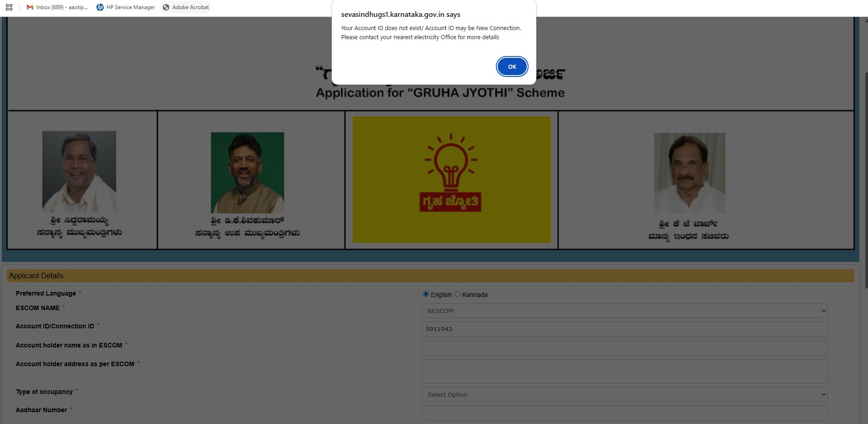This screenshot has height=424, width=868.
Task: Open the apps grid icon in bookmarks bar
Action: click(9, 7)
